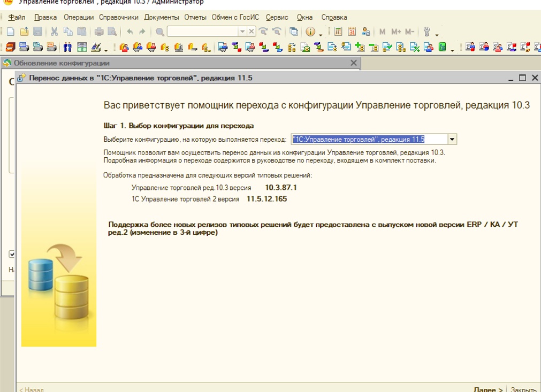The width and height of the screenshot is (541, 392).
Task: Click the Undo arrow icon
Action: 129,32
